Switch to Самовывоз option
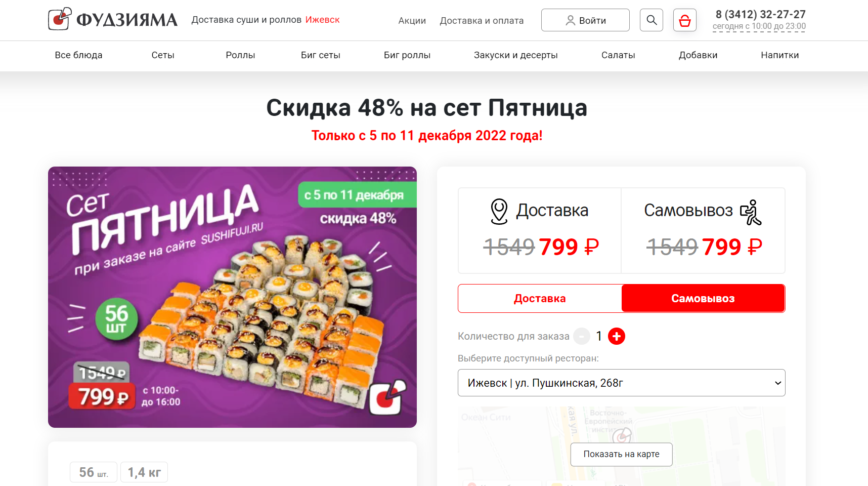Image resolution: width=868 pixels, height=486 pixels. (x=703, y=298)
